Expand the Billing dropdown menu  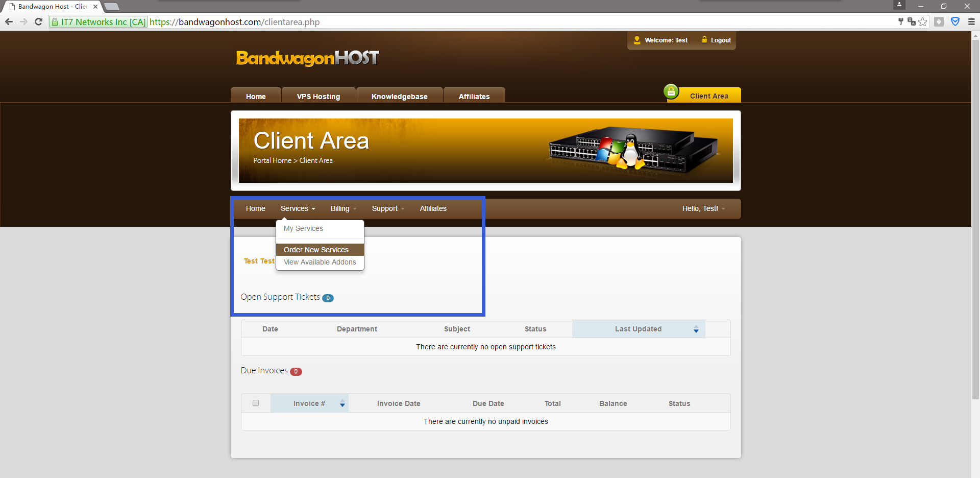click(x=343, y=208)
